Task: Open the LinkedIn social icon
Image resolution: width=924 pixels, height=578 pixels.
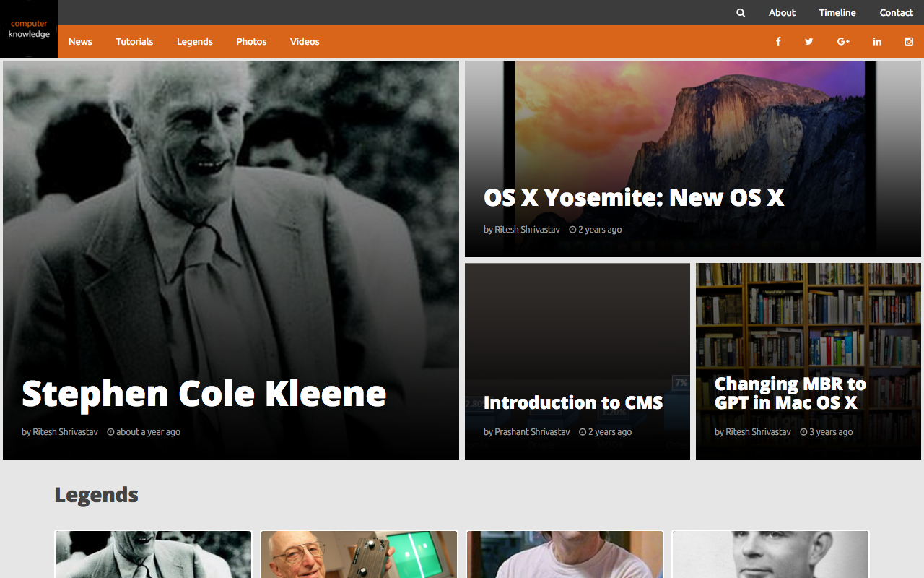Action: pyautogui.click(x=877, y=41)
